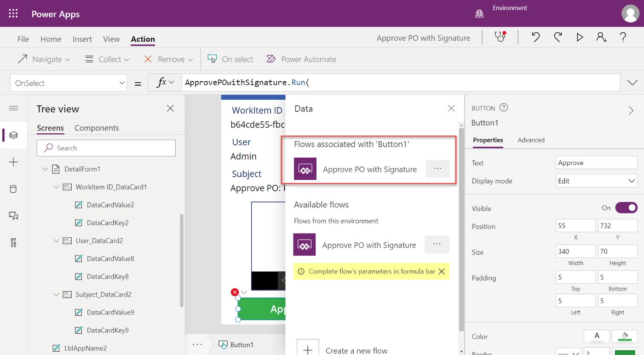Preview the app with play icon

(580, 38)
